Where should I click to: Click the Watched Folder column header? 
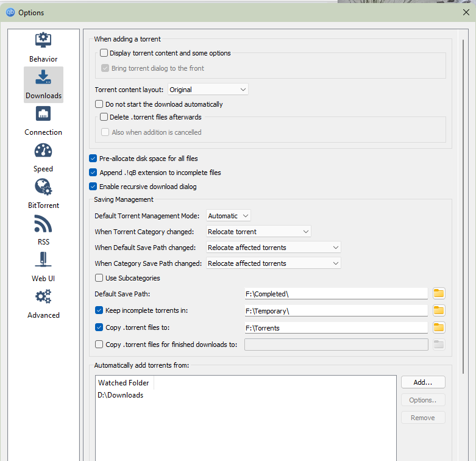point(124,383)
